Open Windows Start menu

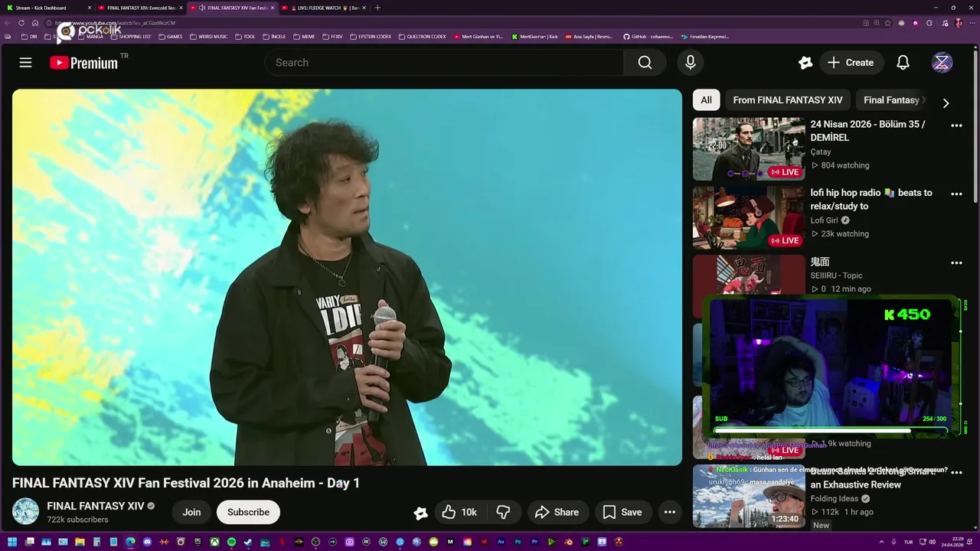[12, 543]
